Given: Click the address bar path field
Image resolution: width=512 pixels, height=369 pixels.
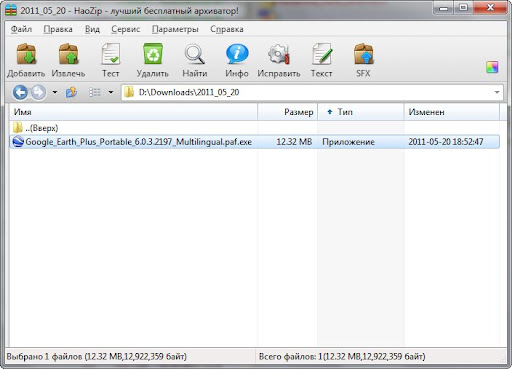Looking at the screenshot, I should [x=313, y=92].
